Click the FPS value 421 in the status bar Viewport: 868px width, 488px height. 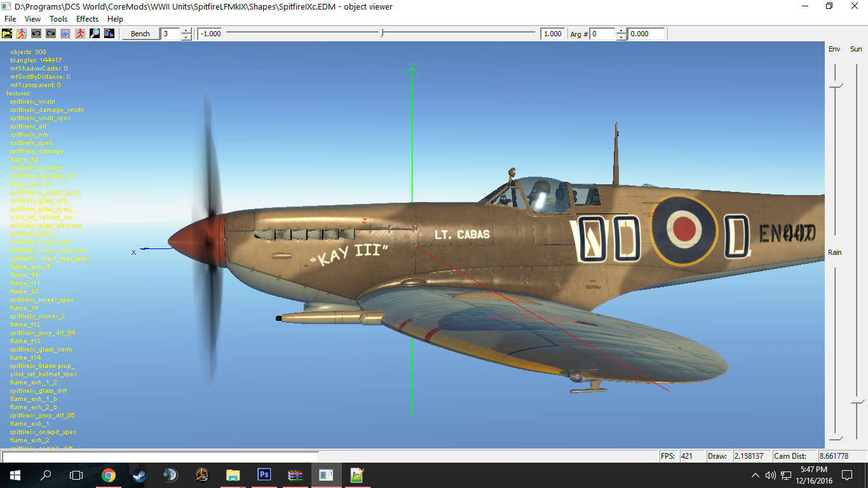pyautogui.click(x=692, y=456)
